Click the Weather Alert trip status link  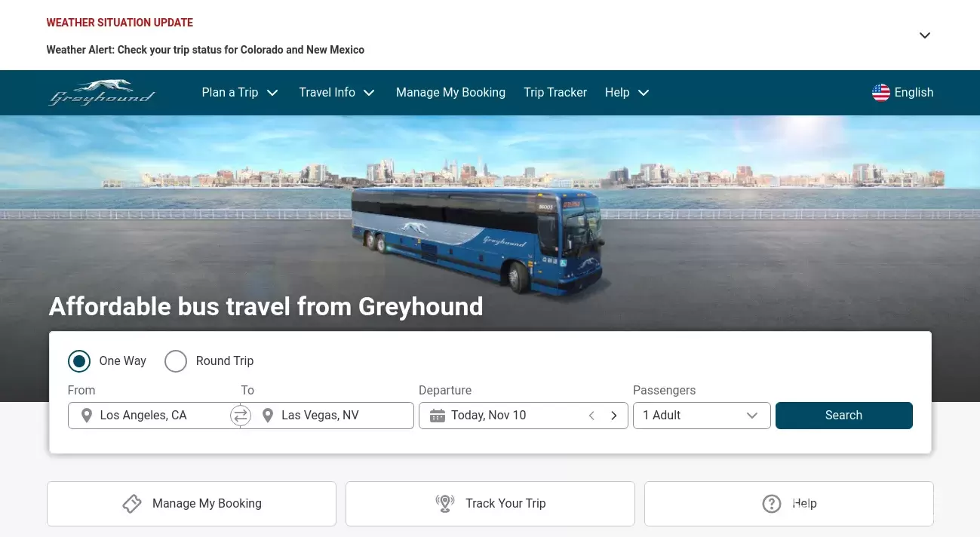(205, 50)
